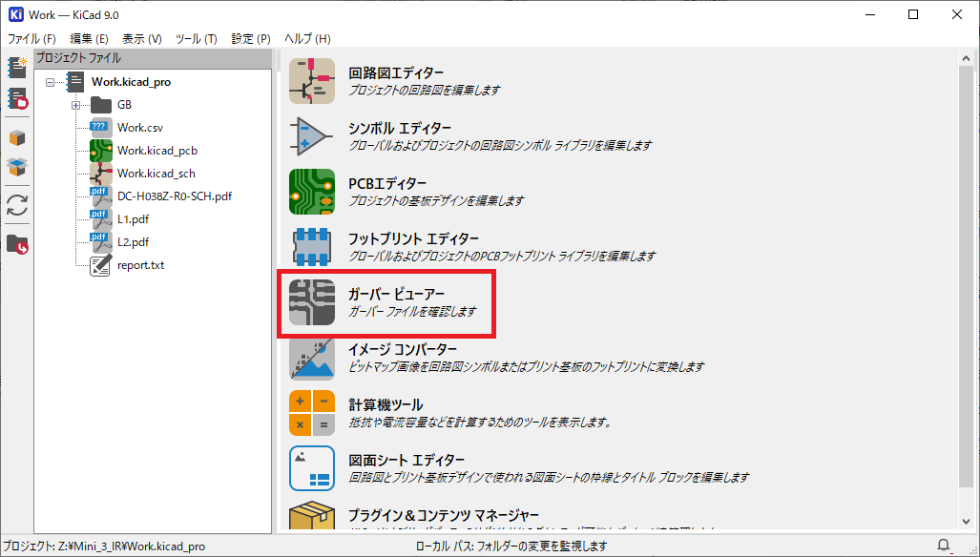The width and height of the screenshot is (980, 557).
Task: Open the ファイル (F) menu
Action: [x=31, y=39]
